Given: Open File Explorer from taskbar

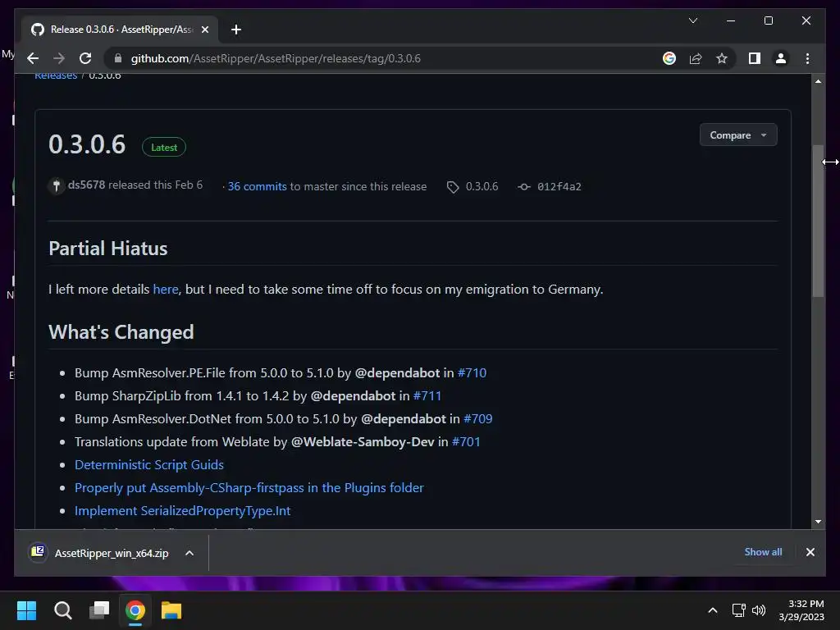Looking at the screenshot, I should [171, 610].
